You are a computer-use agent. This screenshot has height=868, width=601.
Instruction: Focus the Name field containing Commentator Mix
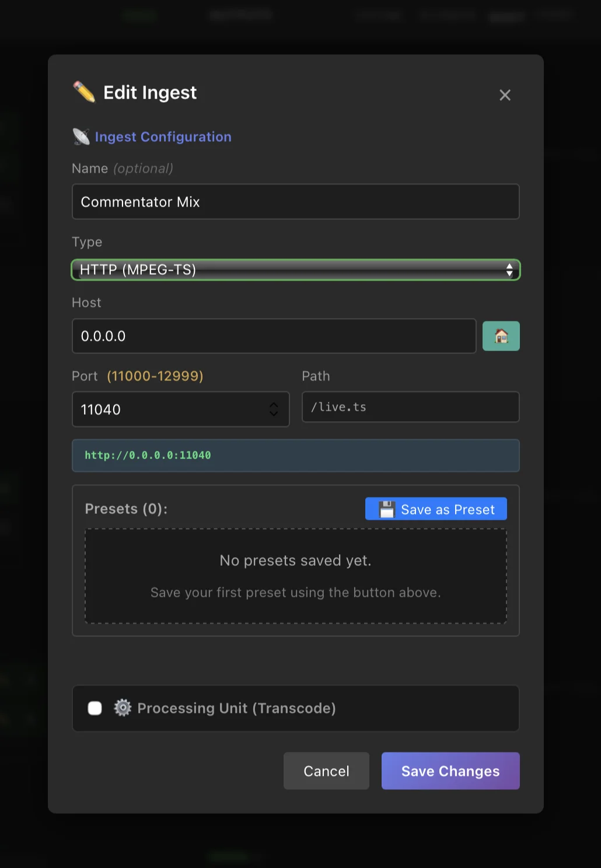(x=295, y=202)
